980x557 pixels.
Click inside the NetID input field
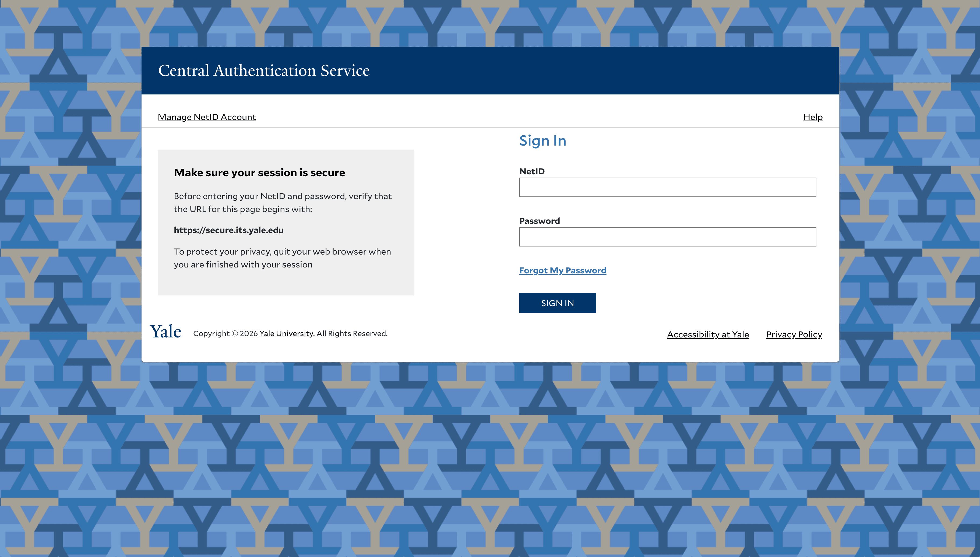point(667,188)
